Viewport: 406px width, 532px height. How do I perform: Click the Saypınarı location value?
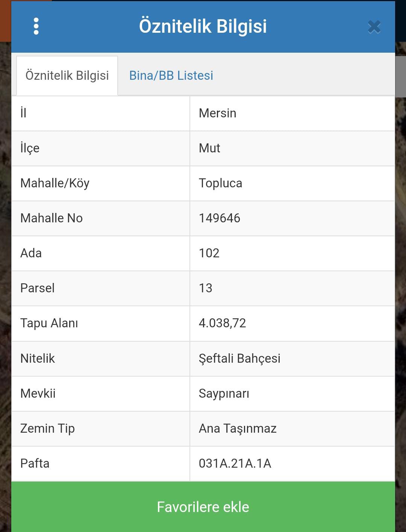pyautogui.click(x=224, y=394)
